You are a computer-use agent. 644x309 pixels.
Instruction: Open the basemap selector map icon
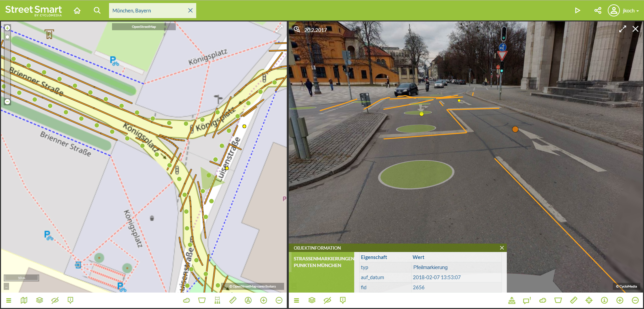click(24, 300)
